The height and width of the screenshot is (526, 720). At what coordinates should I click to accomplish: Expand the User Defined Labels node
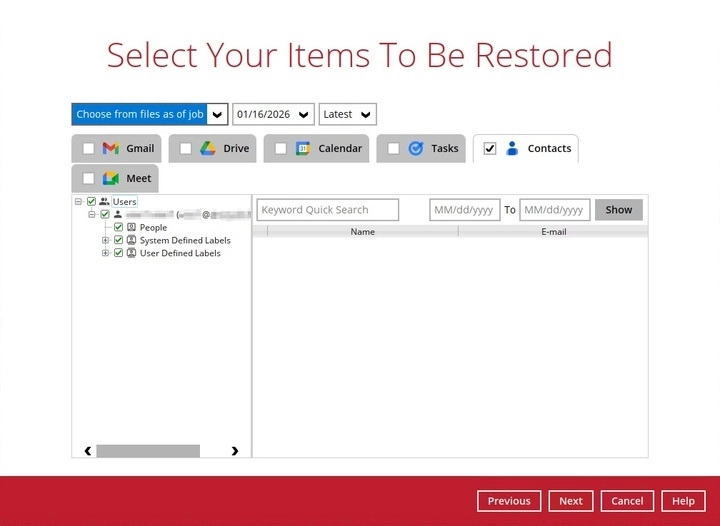(106, 253)
